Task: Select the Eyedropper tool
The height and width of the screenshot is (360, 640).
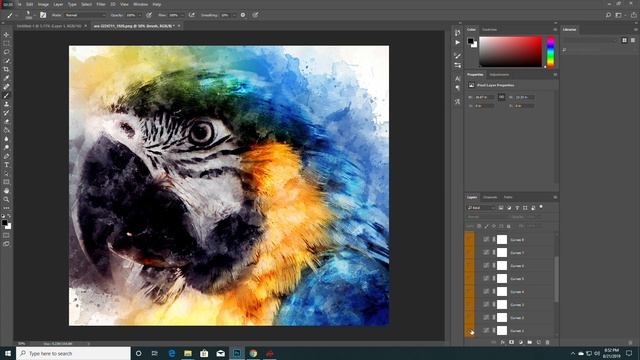Action: 6,78
